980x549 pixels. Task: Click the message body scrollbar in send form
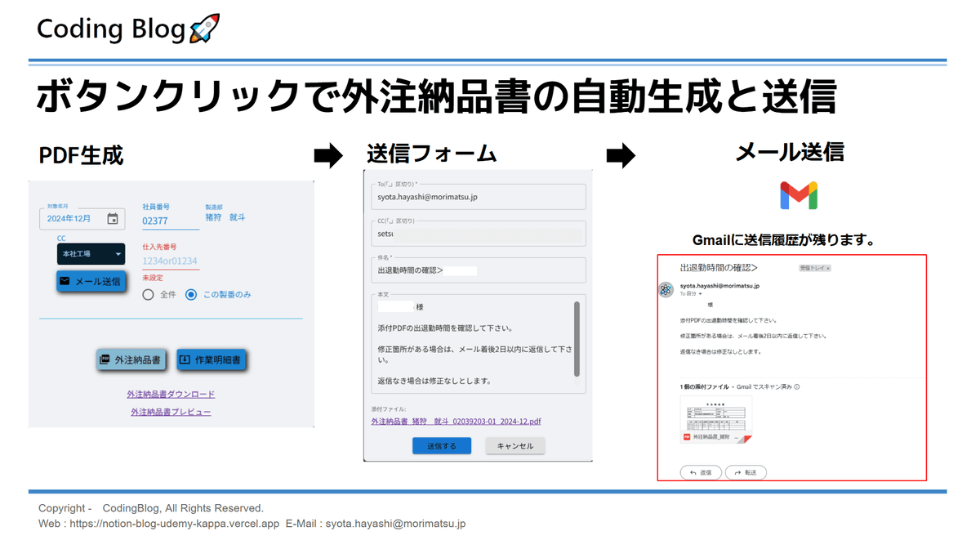point(577,339)
